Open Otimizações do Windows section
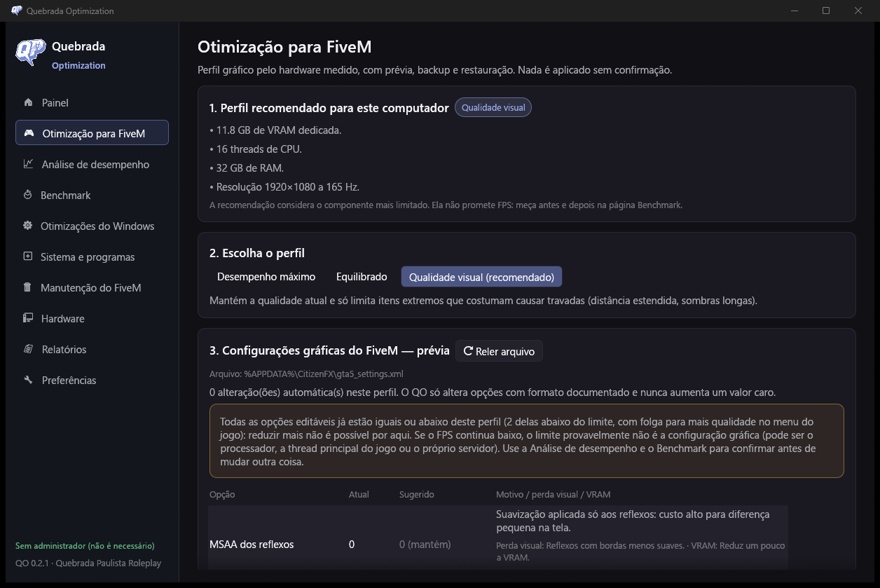This screenshot has height=588, width=880. 92,226
